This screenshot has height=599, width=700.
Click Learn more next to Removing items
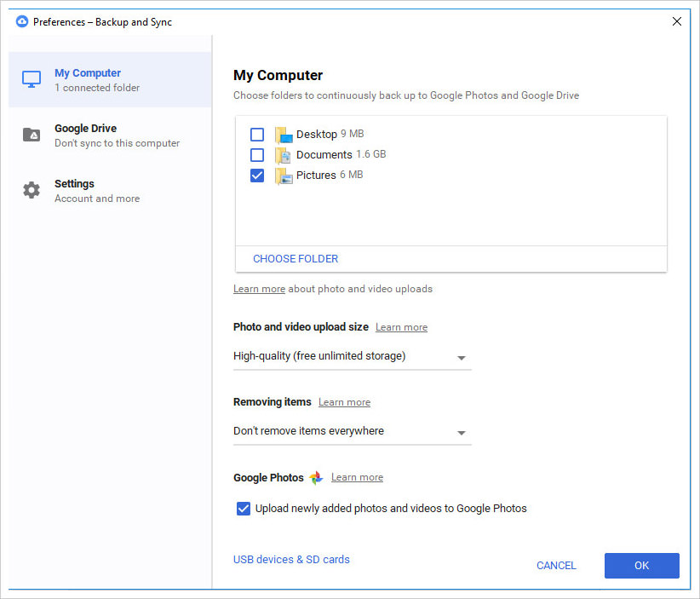coord(344,402)
